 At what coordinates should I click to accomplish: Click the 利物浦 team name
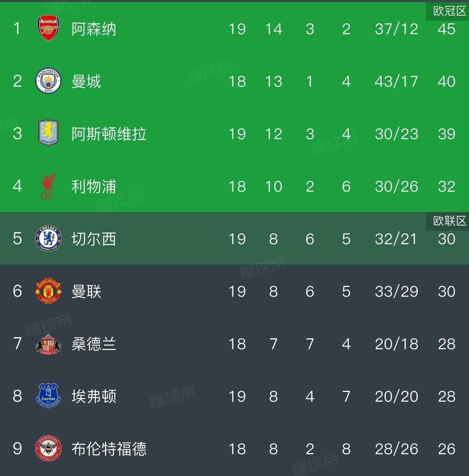point(94,187)
